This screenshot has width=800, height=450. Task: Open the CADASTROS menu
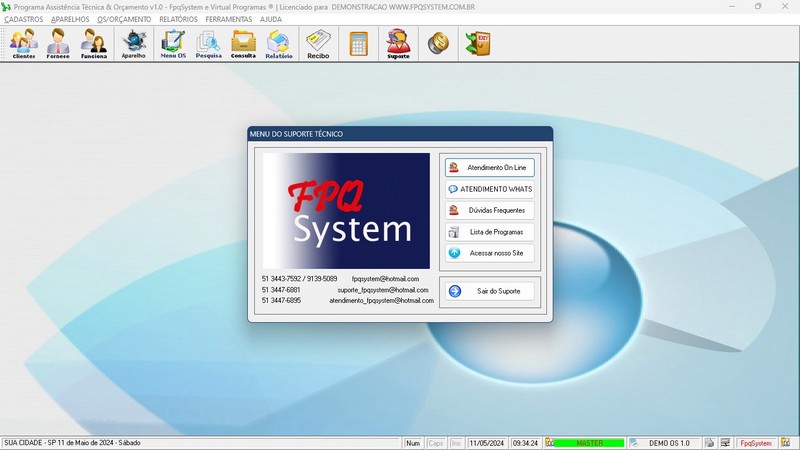click(x=24, y=19)
